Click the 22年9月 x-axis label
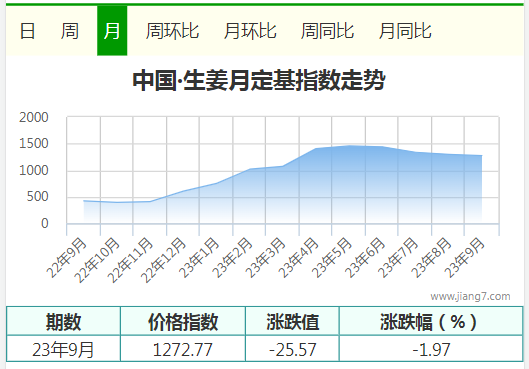 click(x=66, y=258)
